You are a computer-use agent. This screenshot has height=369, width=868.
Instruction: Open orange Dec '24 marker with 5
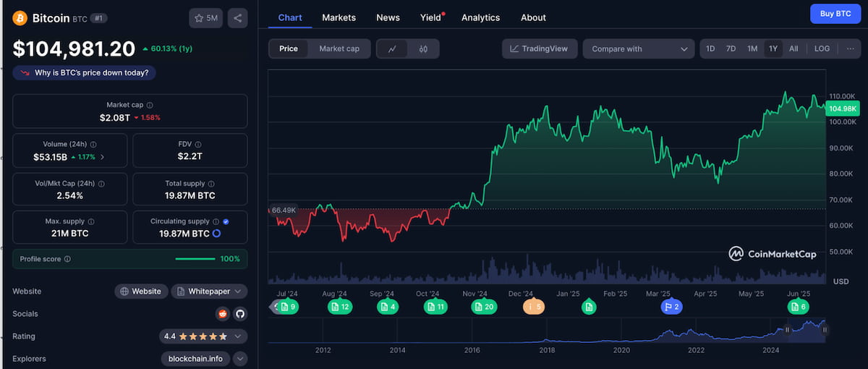coord(533,307)
